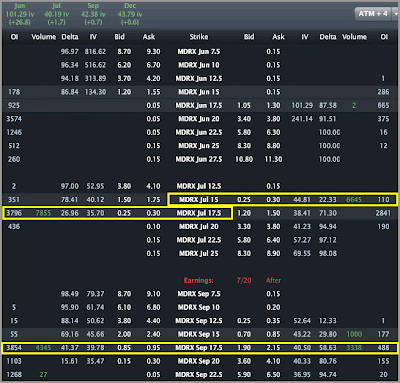
Task: Select the Dec 43.79 iv expiry header
Action: [130, 14]
